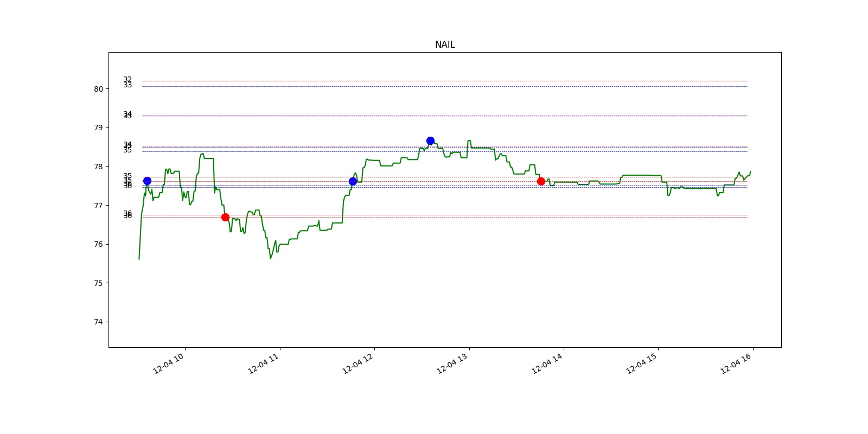Click the y-axis label 75
The width and height of the screenshot is (868, 434).
pos(98,283)
